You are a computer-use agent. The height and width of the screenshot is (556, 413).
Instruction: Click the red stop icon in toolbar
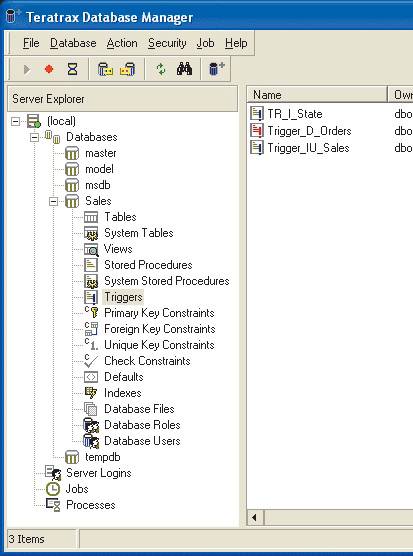pos(49,69)
